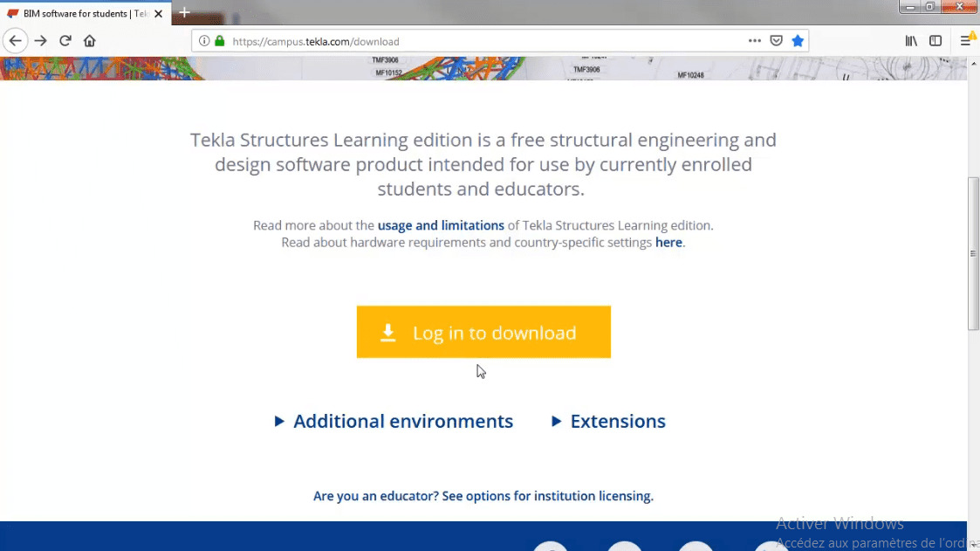Reload the Tekla download page

(65, 41)
